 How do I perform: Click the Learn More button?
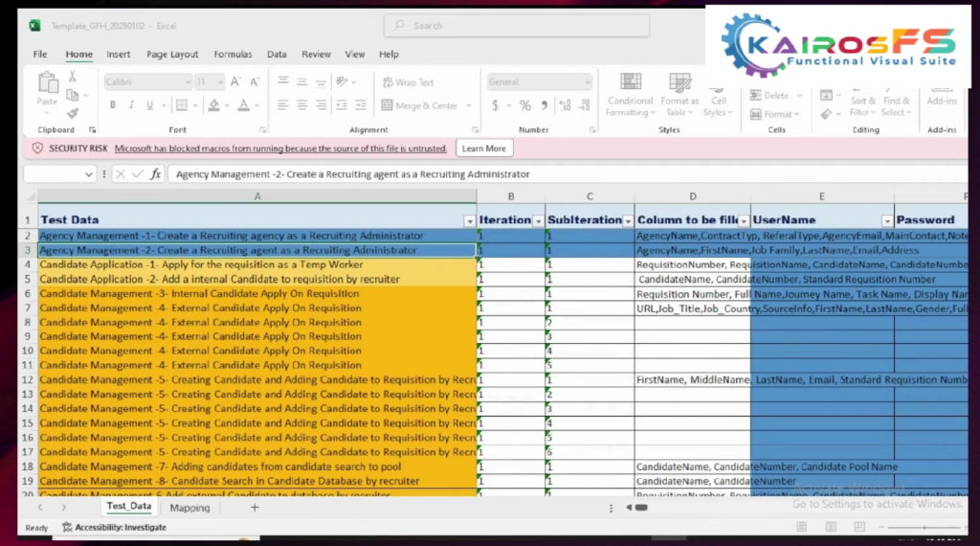484,148
